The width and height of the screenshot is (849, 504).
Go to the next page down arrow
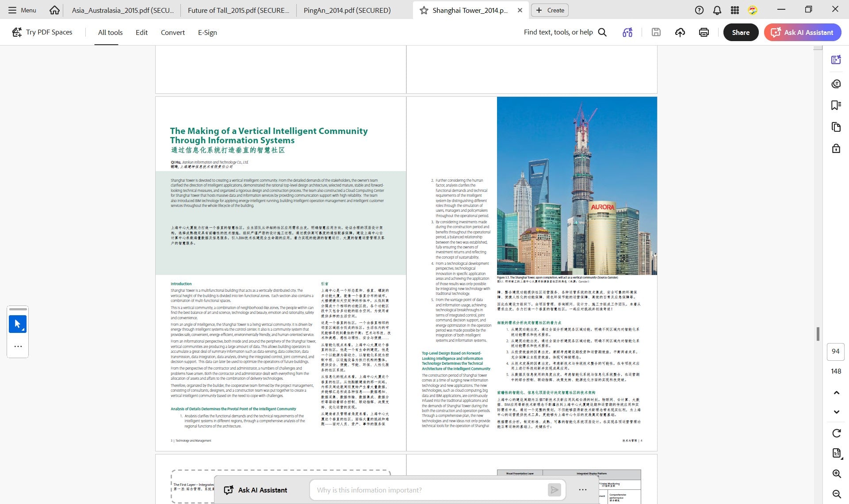click(836, 412)
